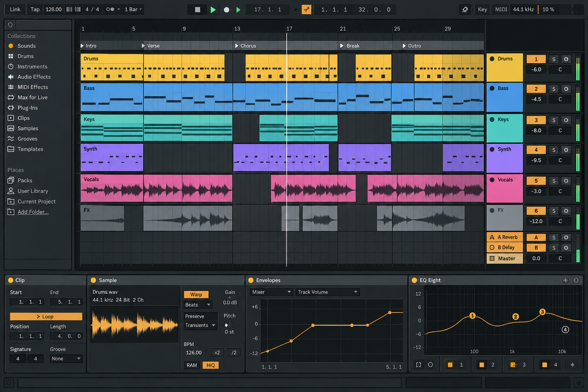
Task: Stop playback with the square stop button
Action: click(x=198, y=10)
